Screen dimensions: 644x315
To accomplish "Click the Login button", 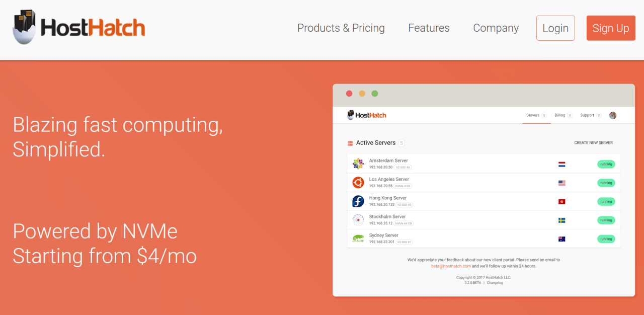I will pyautogui.click(x=555, y=28).
